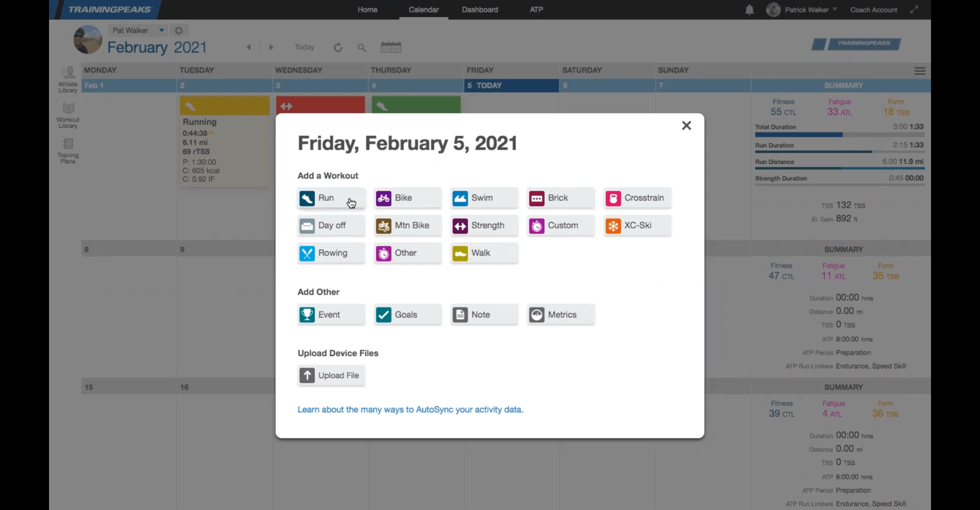This screenshot has width=980, height=510.
Task: Select the XC-Ski workout type
Action: [638, 225]
